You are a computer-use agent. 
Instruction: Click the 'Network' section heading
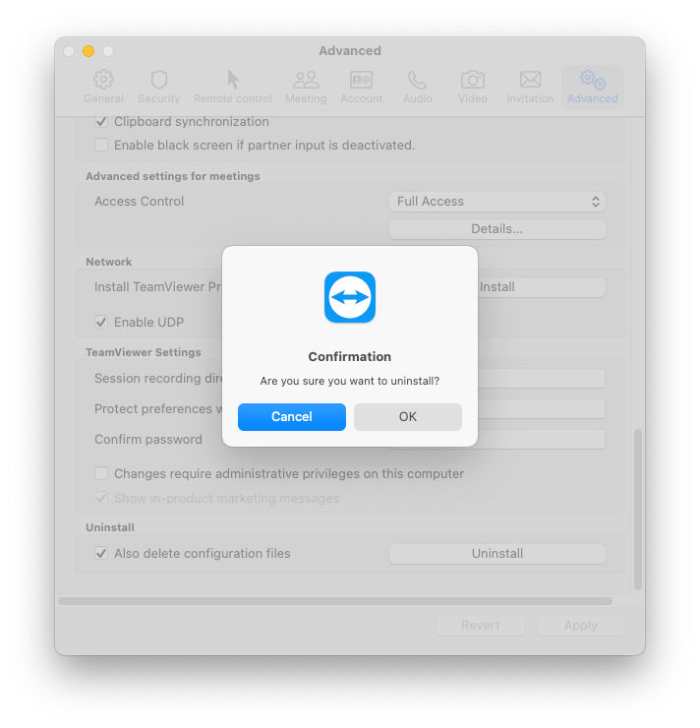tap(108, 262)
